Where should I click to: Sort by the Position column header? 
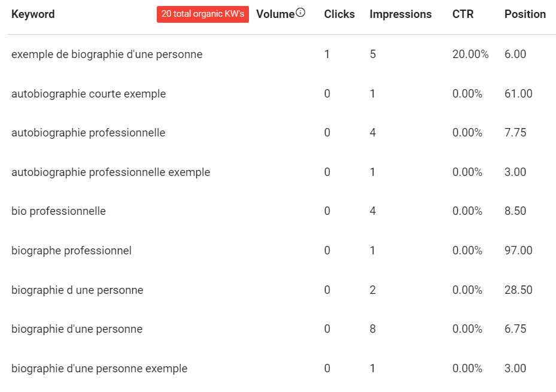coord(525,14)
